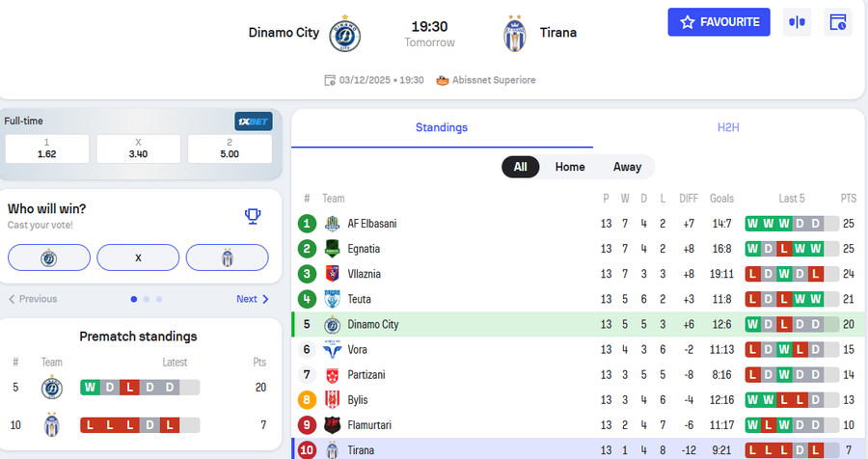Select the Away standings filter

click(627, 167)
